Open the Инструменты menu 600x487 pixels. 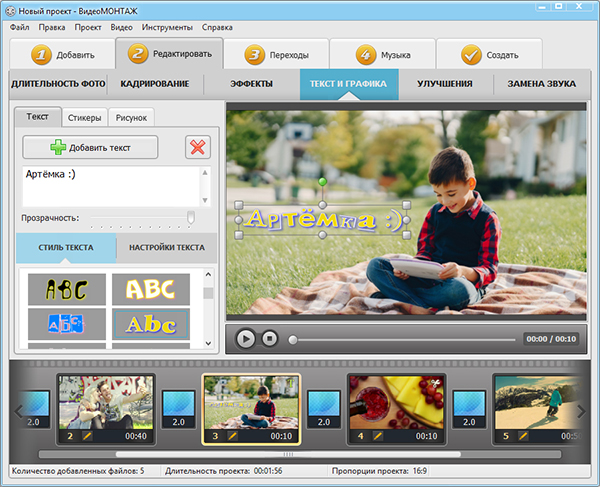click(x=167, y=28)
